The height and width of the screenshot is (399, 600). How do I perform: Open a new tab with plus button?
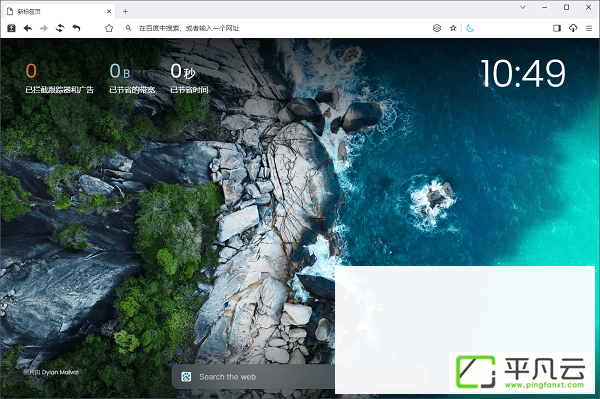click(125, 11)
